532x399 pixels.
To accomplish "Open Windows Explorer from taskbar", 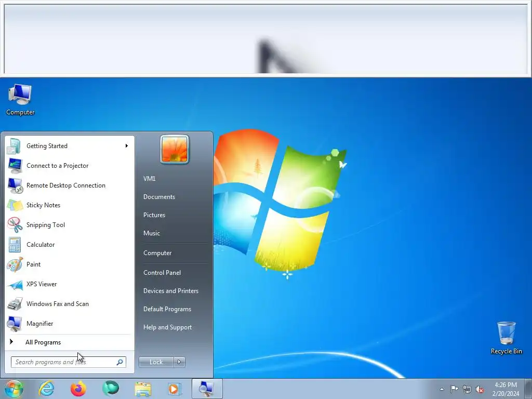I will pos(143,389).
